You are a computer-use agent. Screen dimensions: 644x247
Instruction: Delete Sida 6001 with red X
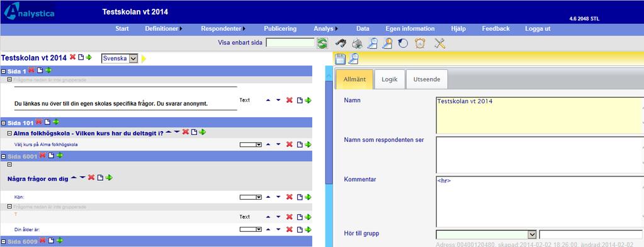coord(42,155)
